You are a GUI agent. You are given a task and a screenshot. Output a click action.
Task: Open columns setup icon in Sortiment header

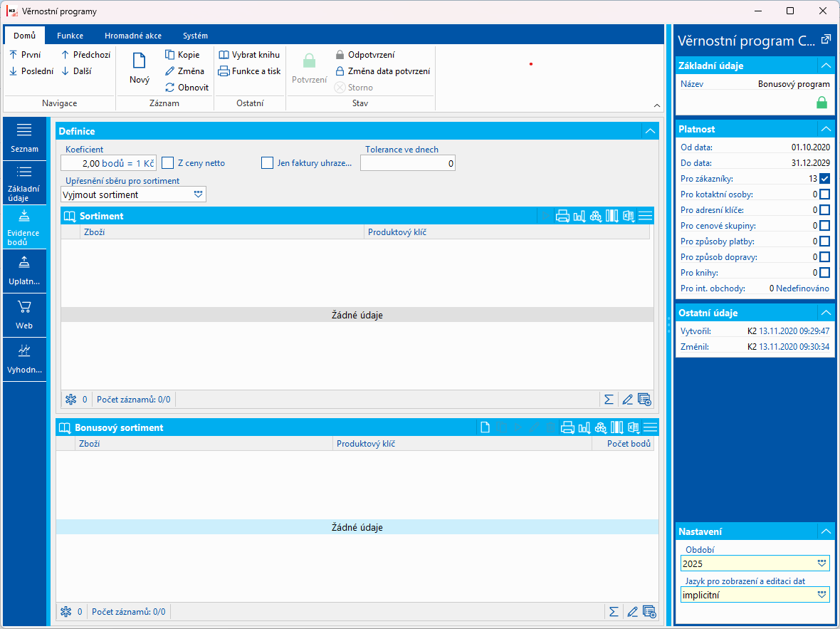pyautogui.click(x=611, y=216)
